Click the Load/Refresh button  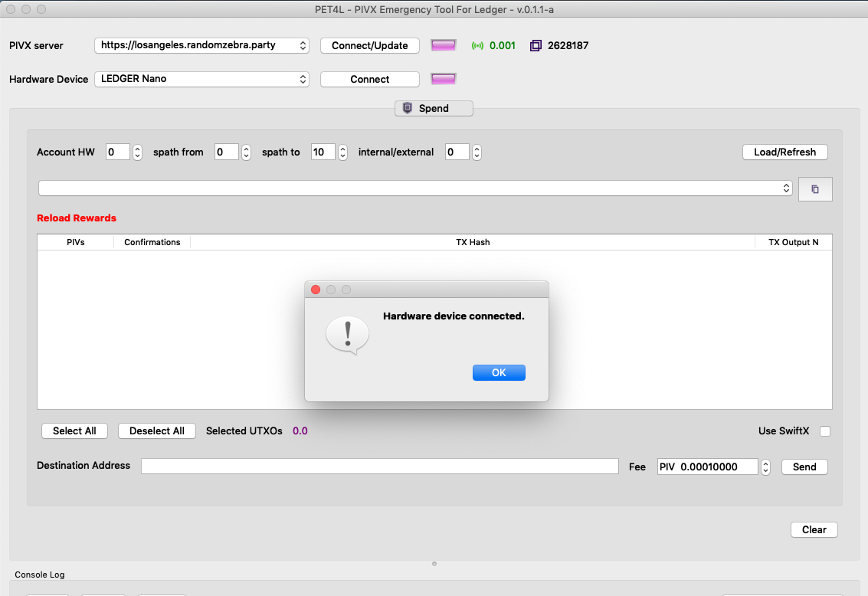tap(785, 152)
